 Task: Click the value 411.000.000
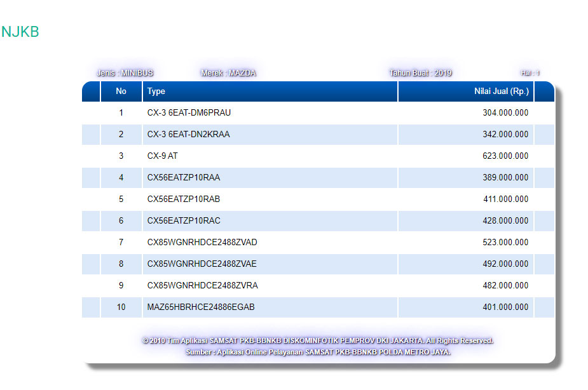click(x=506, y=199)
